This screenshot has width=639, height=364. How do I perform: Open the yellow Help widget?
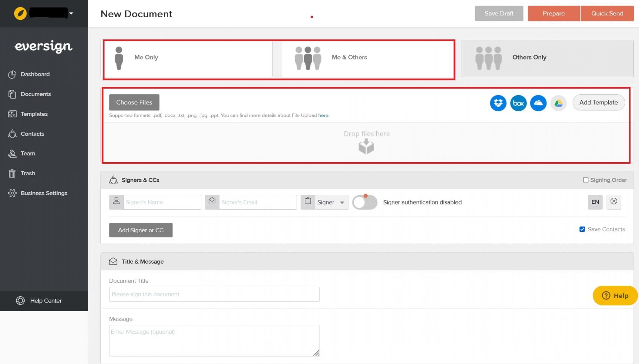(615, 295)
